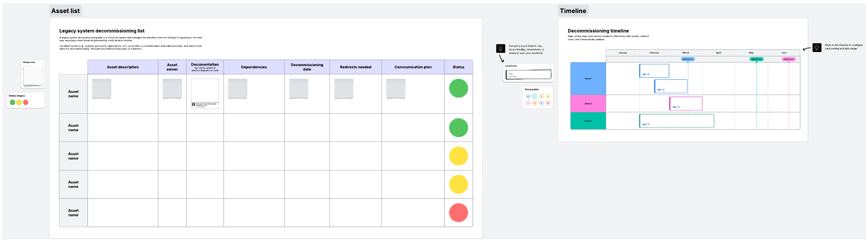Click the blue Milestone marker in March

[688, 59]
